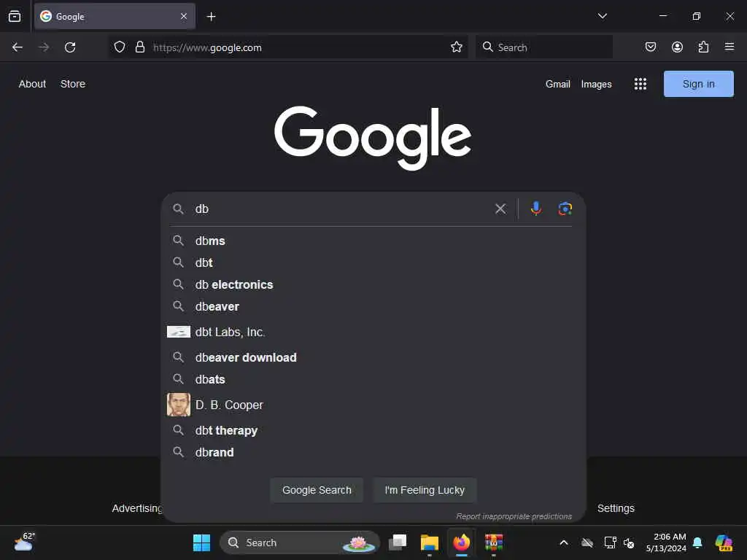747x560 pixels.
Task: Click Report inappropriate predictions link
Action: pos(514,516)
